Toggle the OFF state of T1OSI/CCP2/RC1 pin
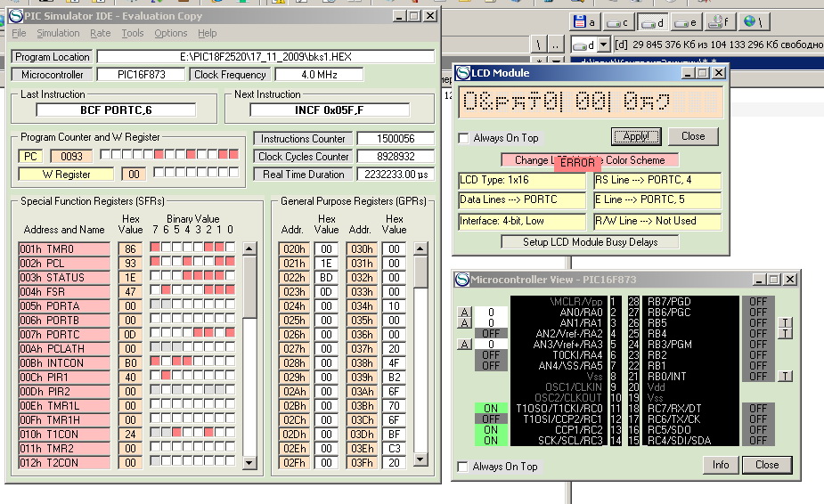 pos(491,419)
